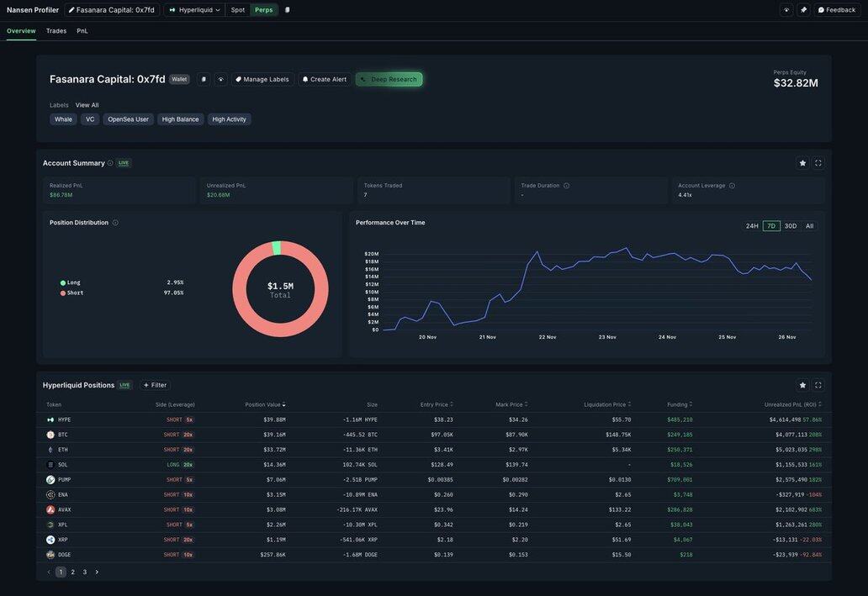
Task: Select the 24H performance range
Action: (752, 226)
